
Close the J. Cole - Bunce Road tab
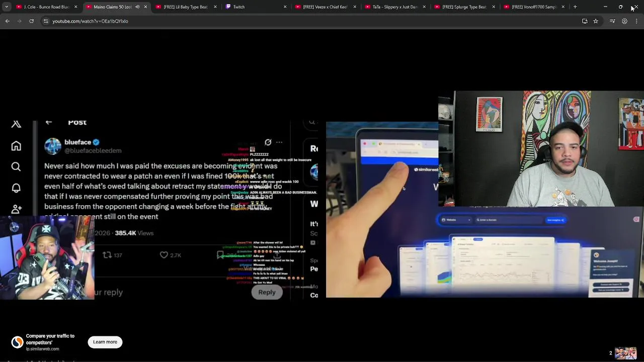coord(76,7)
